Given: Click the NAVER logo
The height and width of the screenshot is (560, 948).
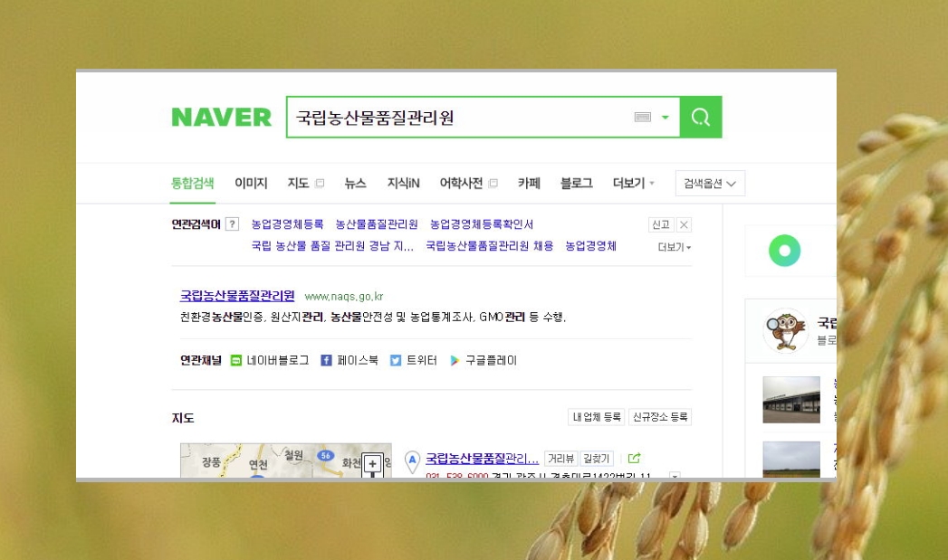Looking at the screenshot, I should tap(221, 118).
